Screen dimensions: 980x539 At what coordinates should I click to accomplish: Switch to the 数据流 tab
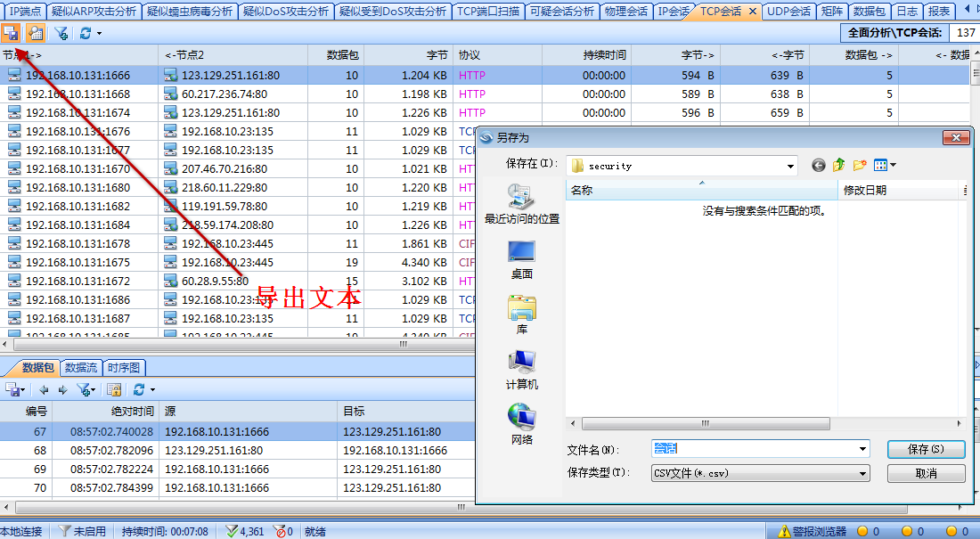coord(81,367)
